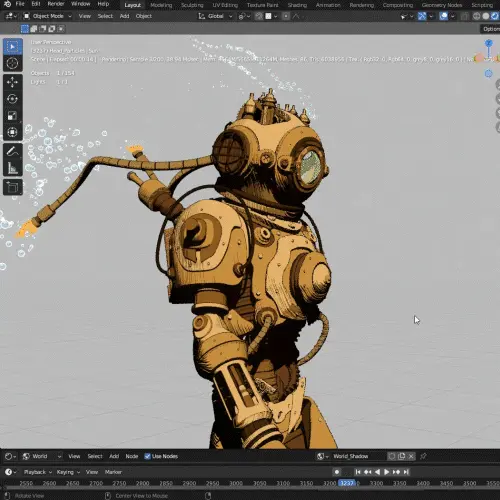Switch to the Shading workspace tab

(297, 5)
